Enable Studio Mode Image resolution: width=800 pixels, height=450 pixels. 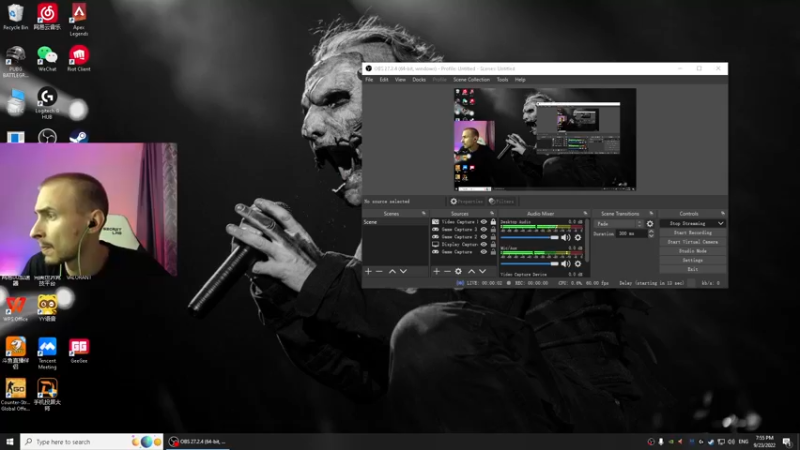692,251
